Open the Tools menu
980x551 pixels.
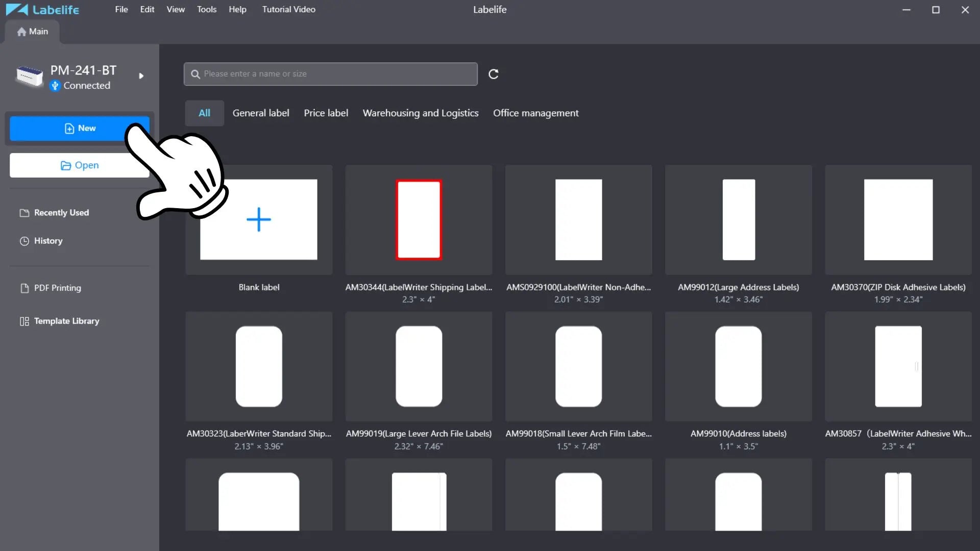point(206,9)
